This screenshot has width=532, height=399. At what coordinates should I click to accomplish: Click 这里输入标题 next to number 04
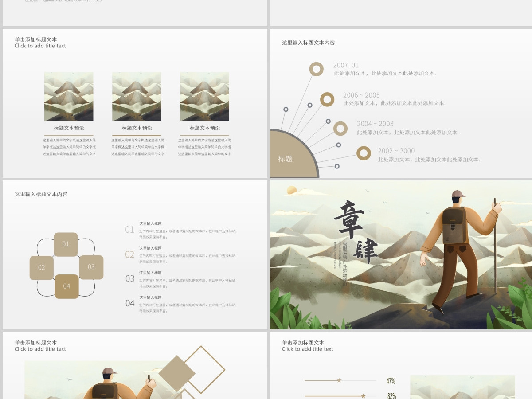click(x=150, y=297)
